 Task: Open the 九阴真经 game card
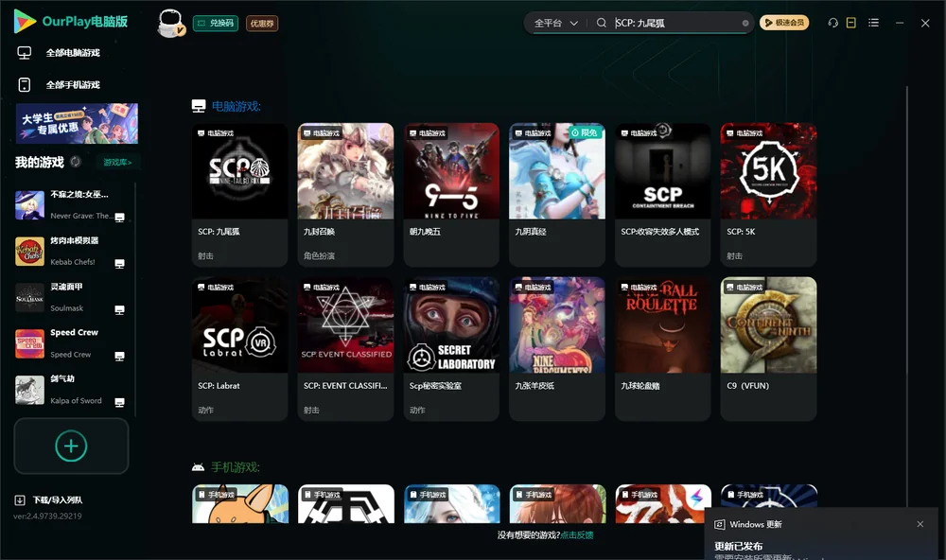coord(557,195)
